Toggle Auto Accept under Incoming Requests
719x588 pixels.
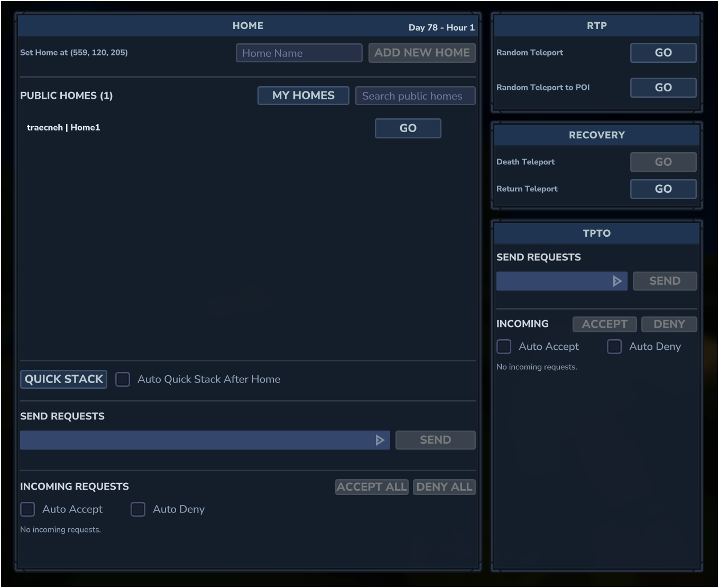[x=27, y=509]
